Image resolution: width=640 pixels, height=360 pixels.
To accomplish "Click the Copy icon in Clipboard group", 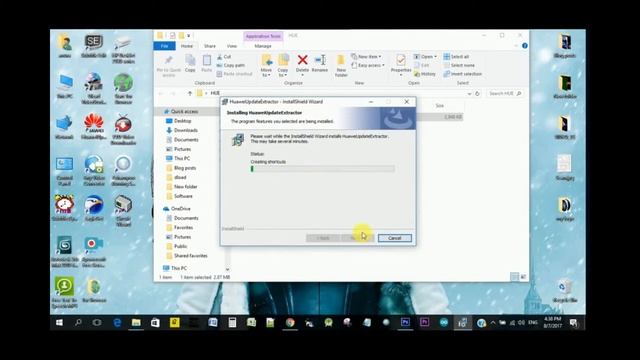I will tap(190, 64).
